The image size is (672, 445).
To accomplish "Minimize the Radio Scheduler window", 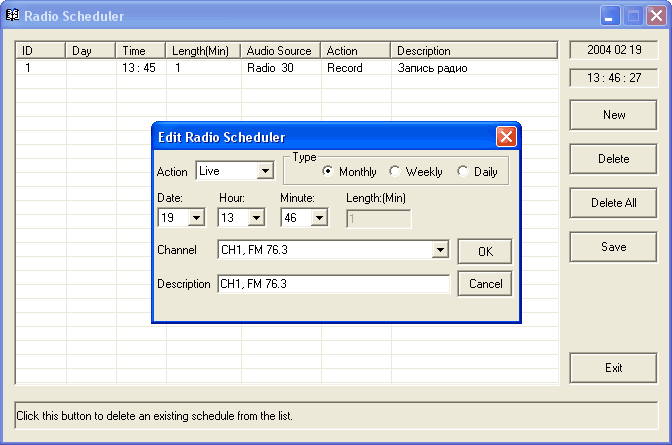I will coord(609,16).
